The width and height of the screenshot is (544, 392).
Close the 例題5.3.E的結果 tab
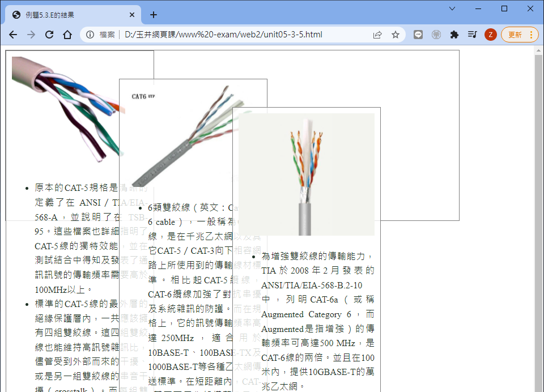pos(132,15)
